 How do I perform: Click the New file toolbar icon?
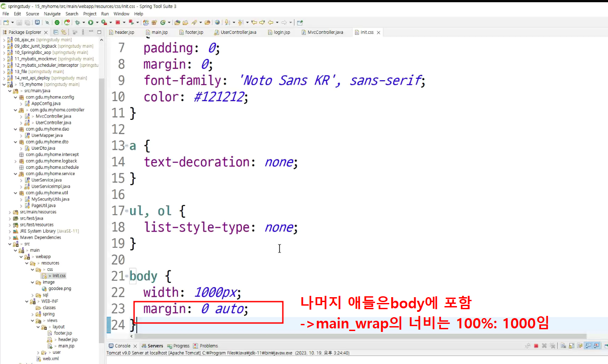tap(6, 22)
